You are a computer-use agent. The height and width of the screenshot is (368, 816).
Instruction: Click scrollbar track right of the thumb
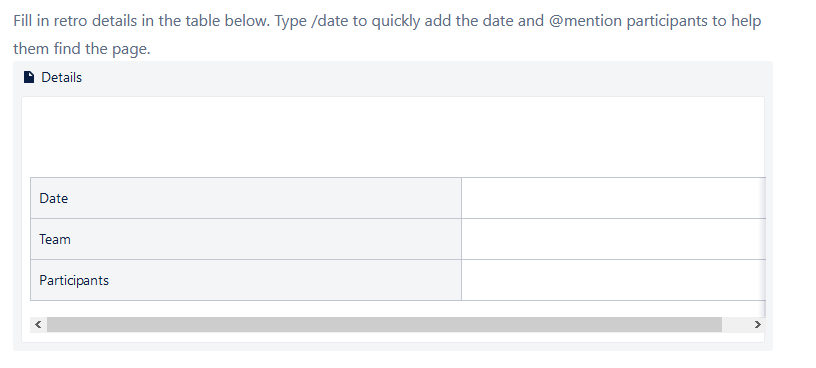point(736,324)
